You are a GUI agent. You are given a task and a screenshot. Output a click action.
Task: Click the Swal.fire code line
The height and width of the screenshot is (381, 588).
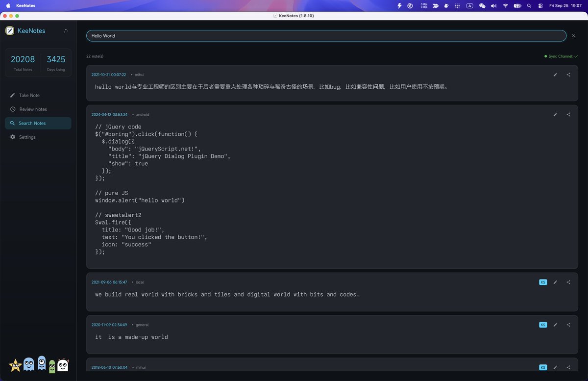113,222
